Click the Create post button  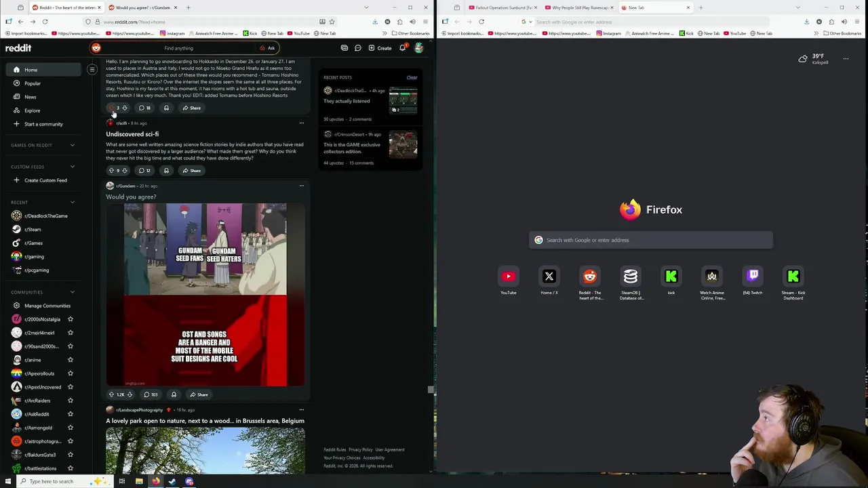(x=380, y=48)
